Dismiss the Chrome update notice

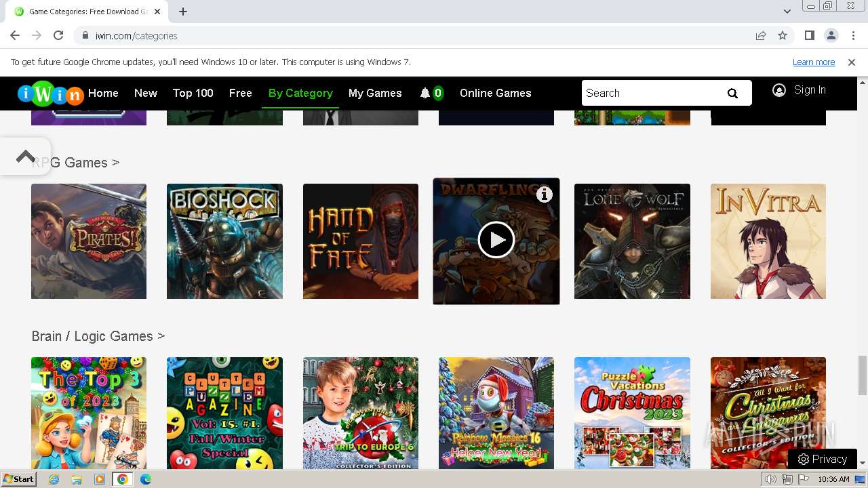pyautogui.click(x=852, y=62)
